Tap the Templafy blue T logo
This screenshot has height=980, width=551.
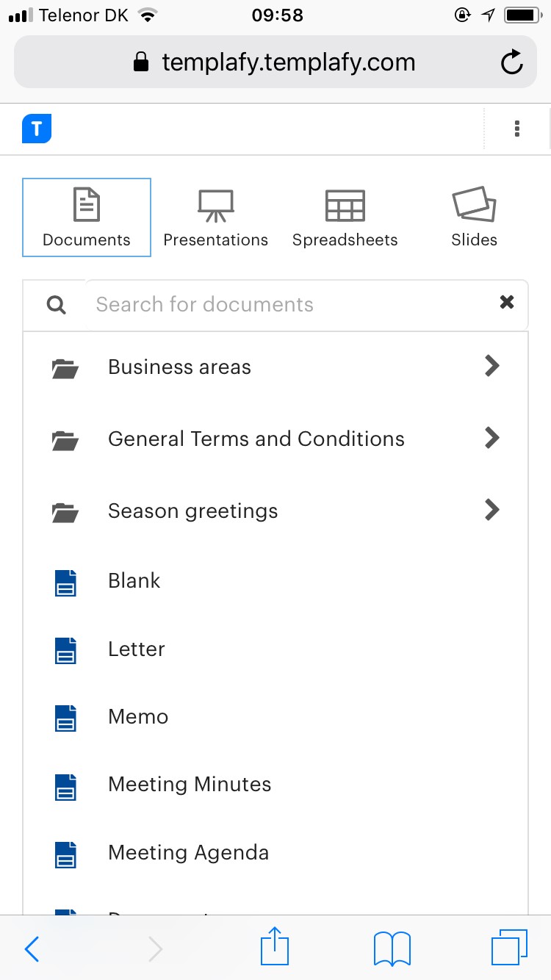[x=37, y=129]
